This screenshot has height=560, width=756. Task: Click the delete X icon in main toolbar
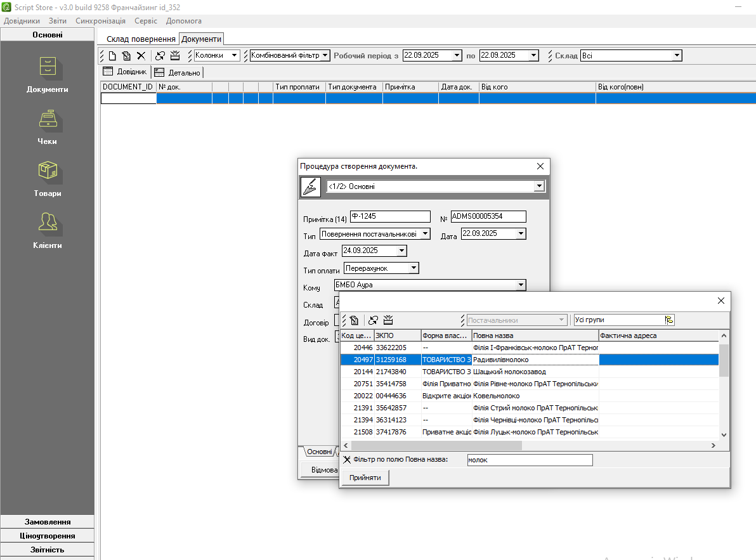pyautogui.click(x=141, y=56)
